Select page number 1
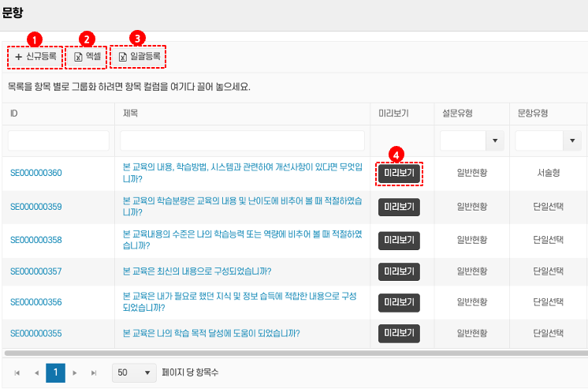Image resolution: width=588 pixels, height=389 pixels. tap(55, 372)
